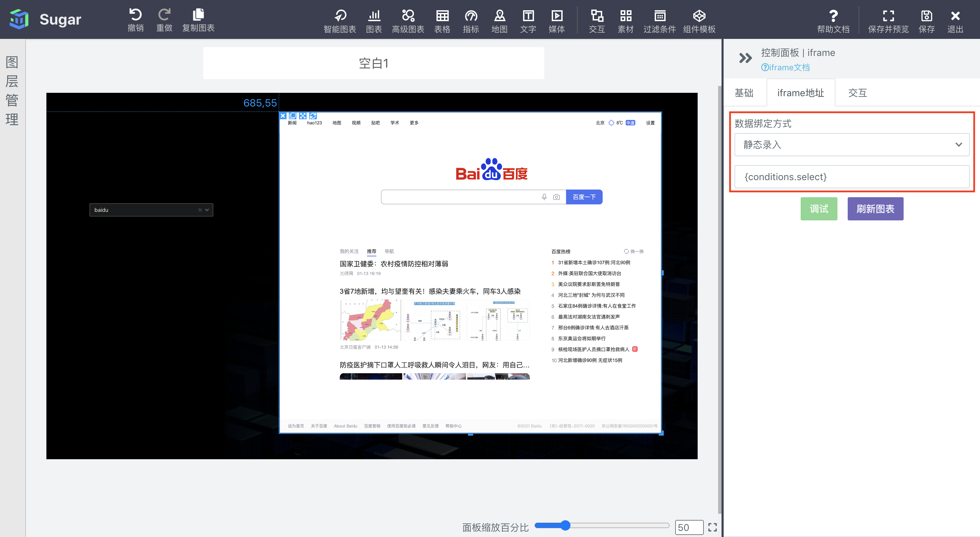Open the iframe文档 help link

click(785, 67)
